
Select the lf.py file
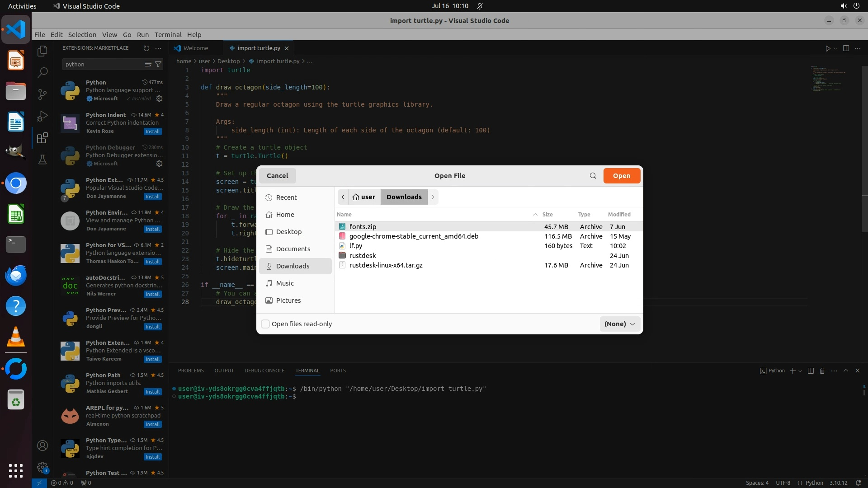[356, 246]
